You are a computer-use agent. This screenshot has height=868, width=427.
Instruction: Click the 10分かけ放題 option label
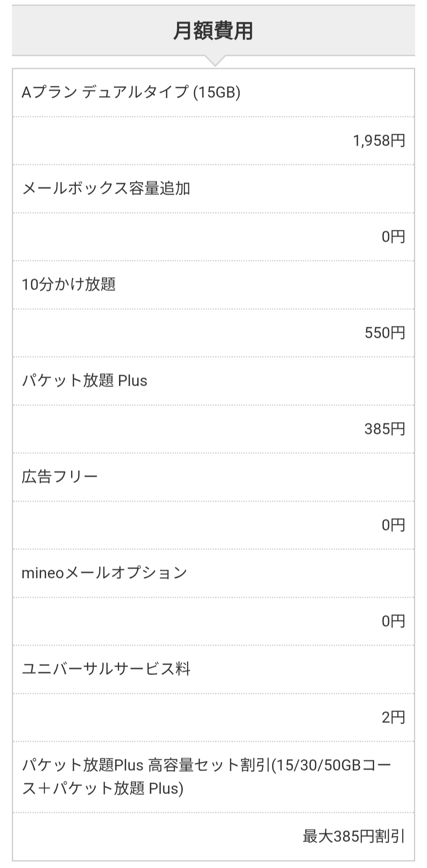click(x=69, y=285)
